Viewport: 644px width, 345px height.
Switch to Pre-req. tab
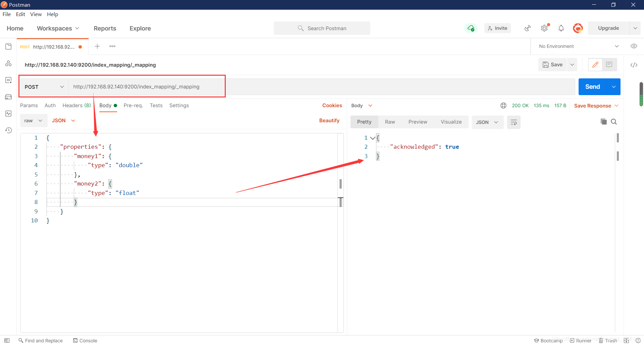133,106
